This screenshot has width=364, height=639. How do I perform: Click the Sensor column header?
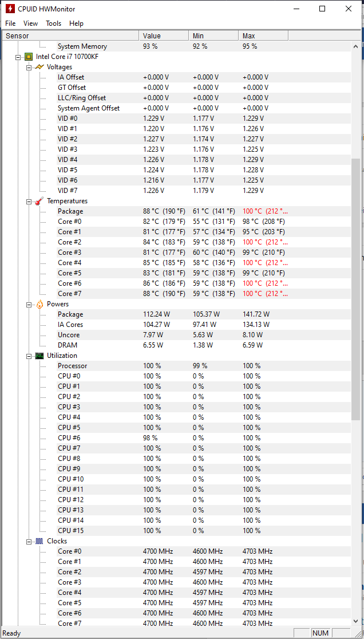71,36
